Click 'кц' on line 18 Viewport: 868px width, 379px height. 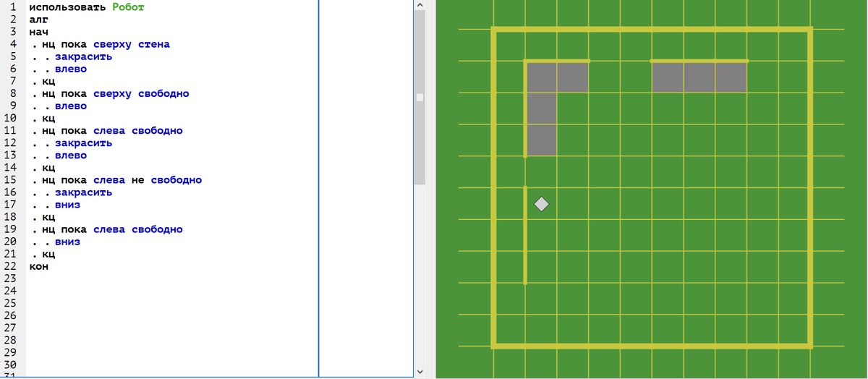point(48,218)
